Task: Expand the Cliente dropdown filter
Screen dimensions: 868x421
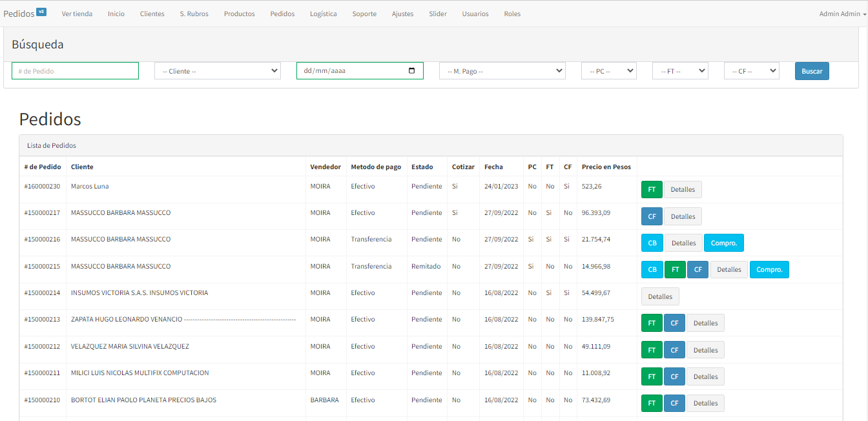Action: [x=217, y=71]
